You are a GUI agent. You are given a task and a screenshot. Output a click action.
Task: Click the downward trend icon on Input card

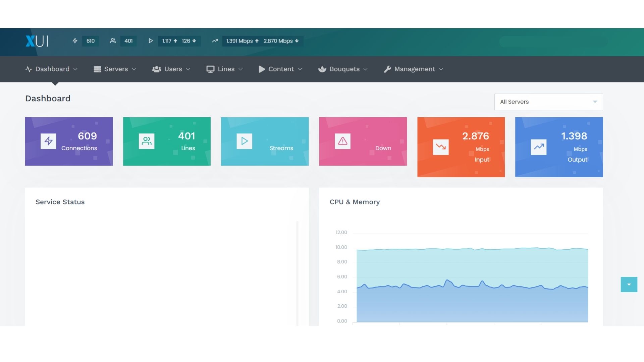coord(440,147)
